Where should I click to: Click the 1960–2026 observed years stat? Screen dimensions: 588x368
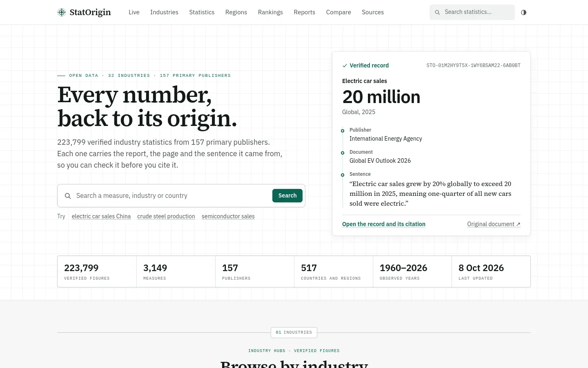[x=412, y=272]
